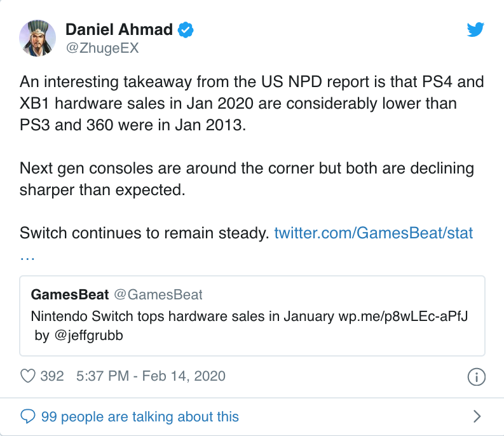Open the 5:37 PM - Feb 14, 2020 timestamp

tap(150, 376)
